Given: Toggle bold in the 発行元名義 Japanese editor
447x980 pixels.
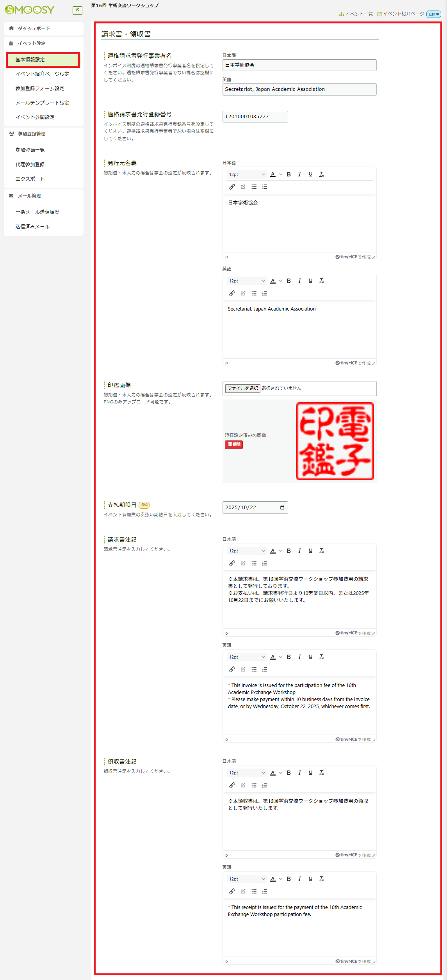Looking at the screenshot, I should point(289,174).
